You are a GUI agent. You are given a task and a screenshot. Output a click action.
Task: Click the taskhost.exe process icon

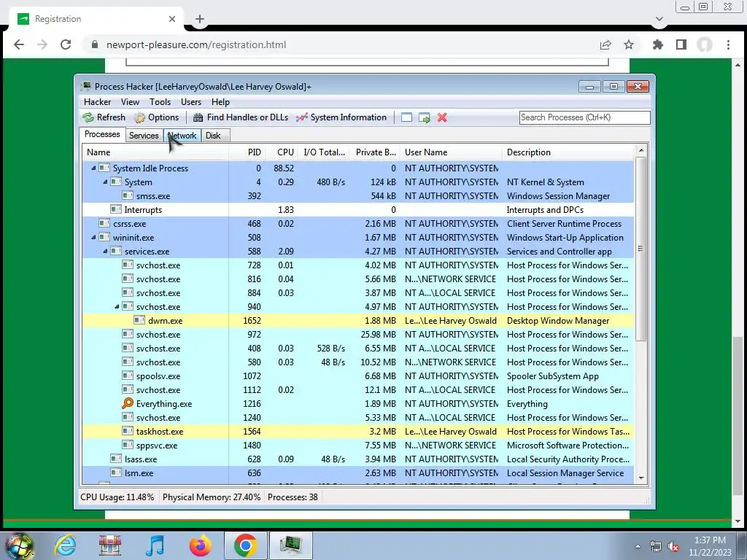point(127,431)
